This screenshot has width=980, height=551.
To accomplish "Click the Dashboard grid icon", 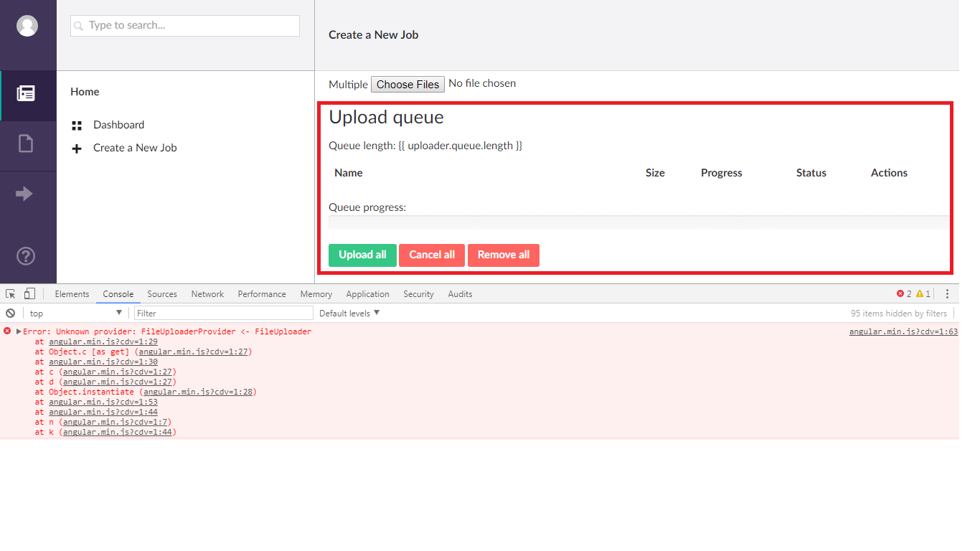I will click(77, 126).
